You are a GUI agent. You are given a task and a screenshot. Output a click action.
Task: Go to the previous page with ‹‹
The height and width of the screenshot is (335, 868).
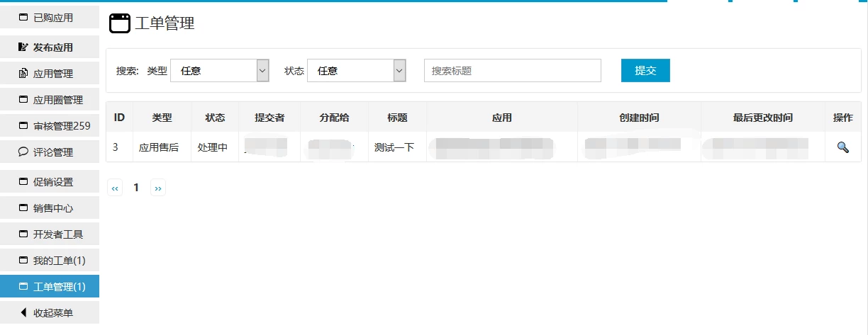(x=115, y=188)
